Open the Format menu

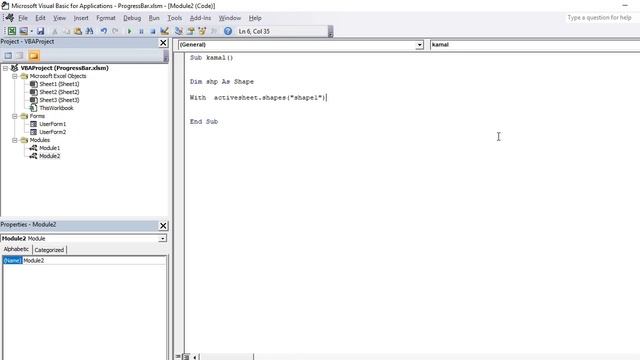106,18
